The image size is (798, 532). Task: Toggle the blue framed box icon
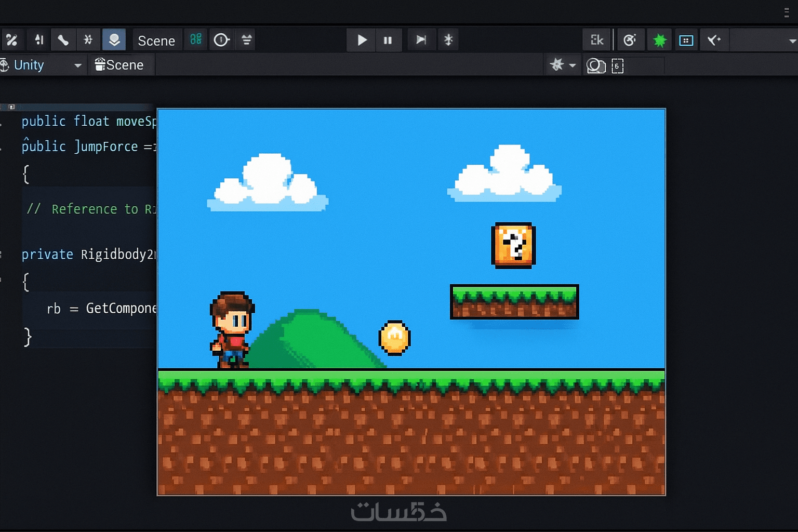686,40
